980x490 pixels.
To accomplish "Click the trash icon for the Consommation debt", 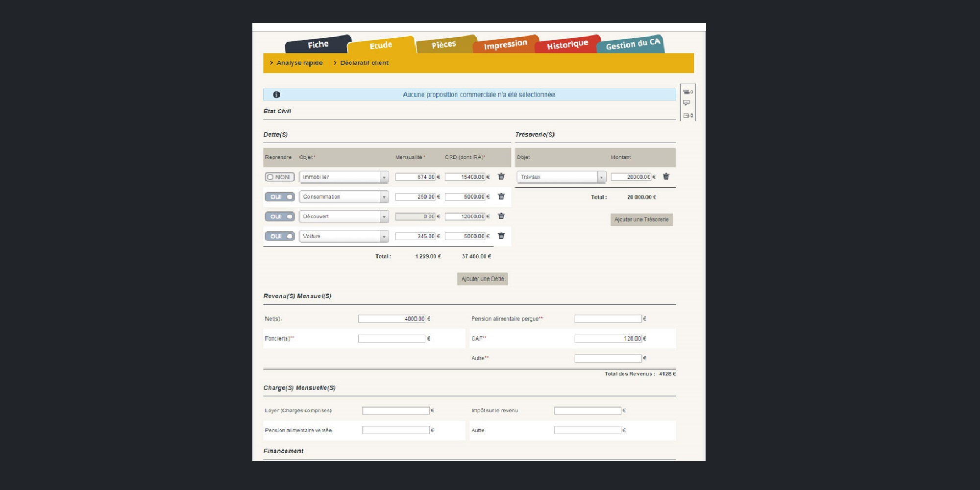I will 501,196.
